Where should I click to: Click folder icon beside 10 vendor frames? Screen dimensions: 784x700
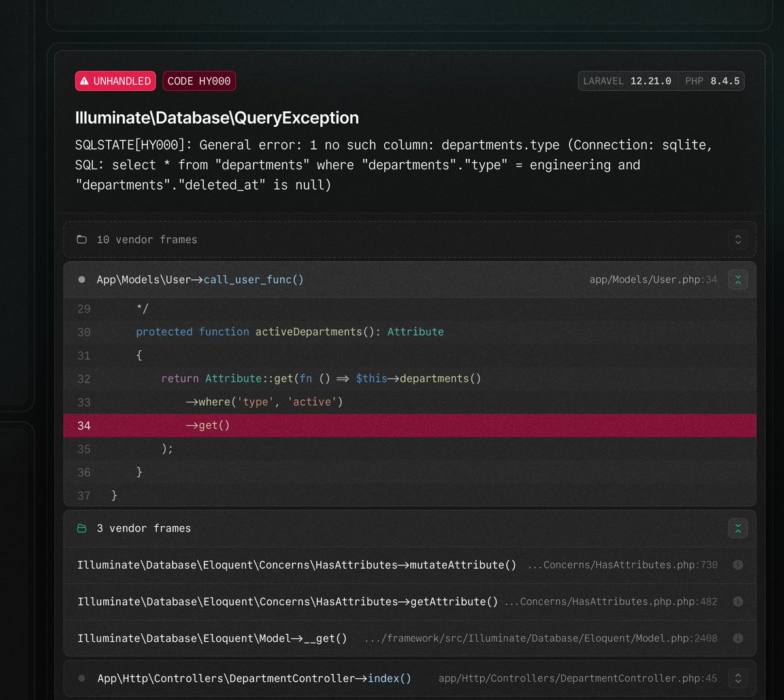[82, 239]
